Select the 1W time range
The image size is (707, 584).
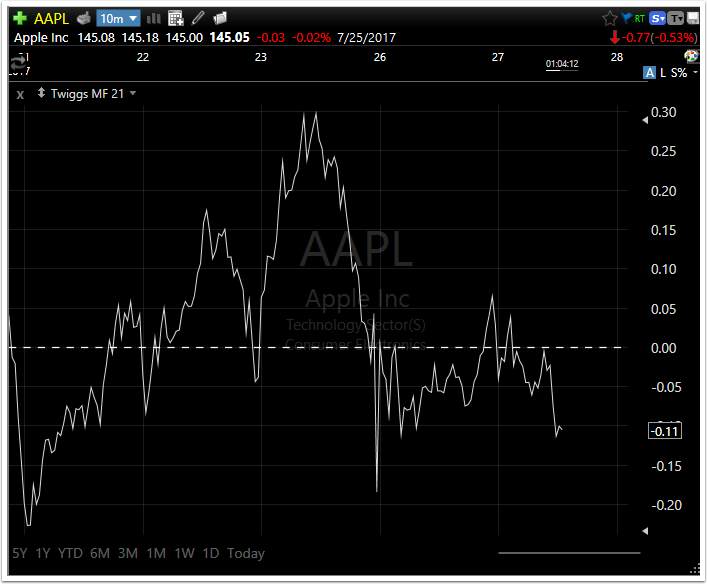[x=184, y=553]
